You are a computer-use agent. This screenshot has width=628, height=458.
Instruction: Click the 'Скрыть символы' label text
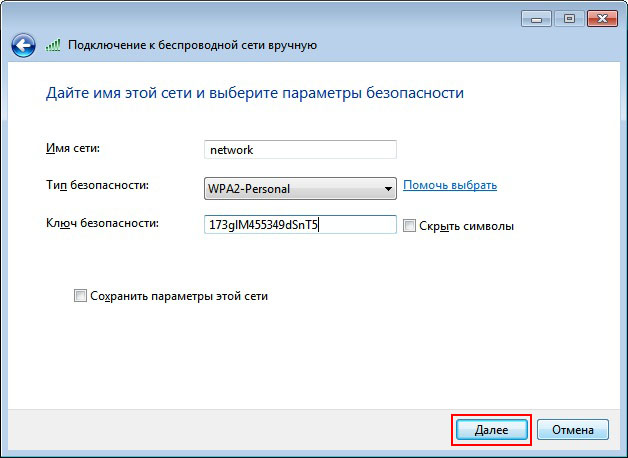[x=467, y=226]
